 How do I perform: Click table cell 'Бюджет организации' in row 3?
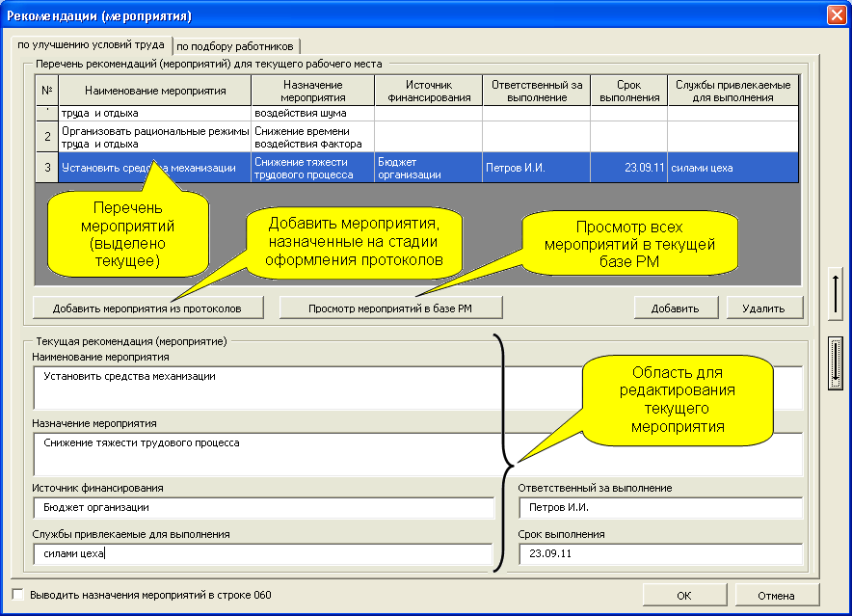429,168
